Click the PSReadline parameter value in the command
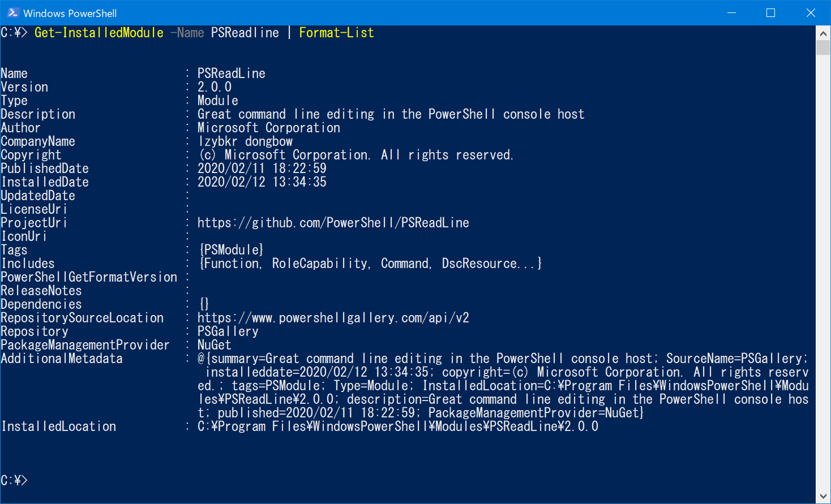The image size is (831, 504). tap(245, 32)
